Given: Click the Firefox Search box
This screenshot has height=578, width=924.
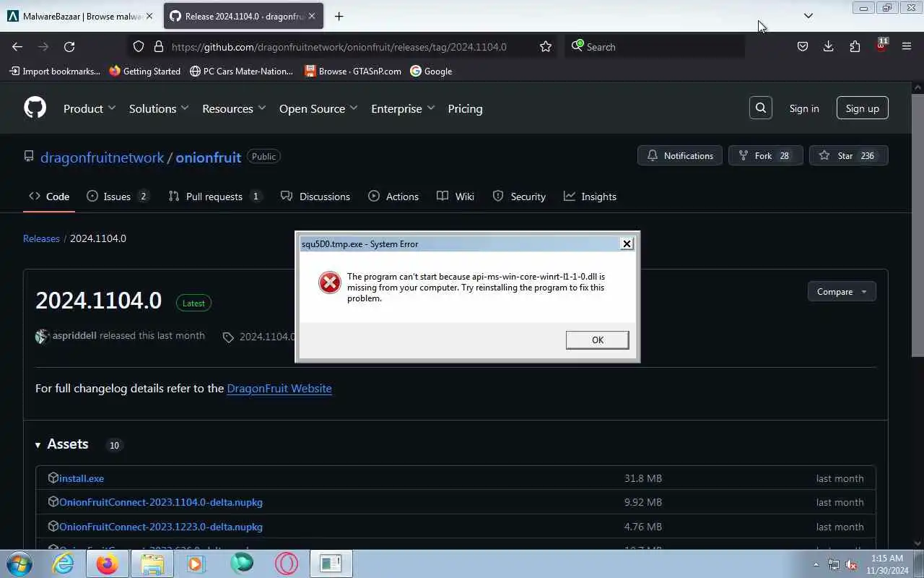Looking at the screenshot, I should pyautogui.click(x=654, y=46).
